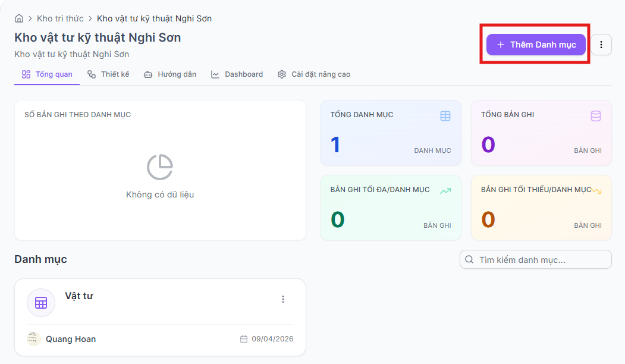Click the Quang Hoan author name
The height and width of the screenshot is (364, 625).
(x=71, y=339)
